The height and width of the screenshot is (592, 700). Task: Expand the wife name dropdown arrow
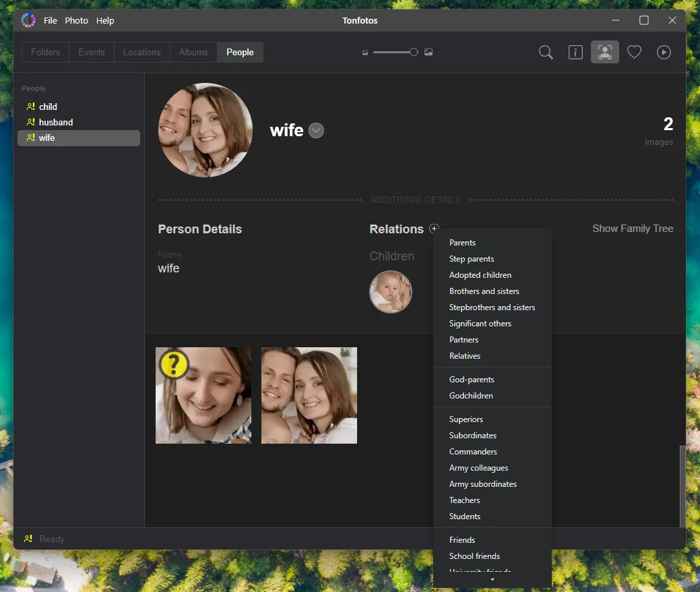coord(316,130)
